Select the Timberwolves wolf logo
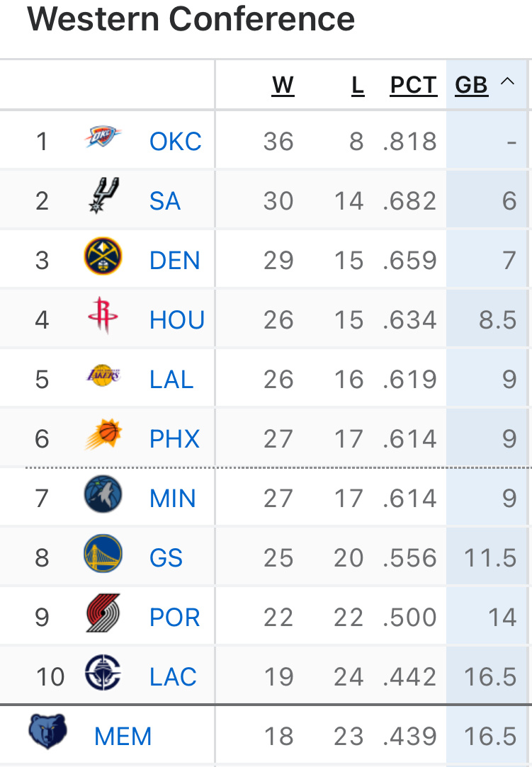This screenshot has height=767, width=532. [x=103, y=495]
